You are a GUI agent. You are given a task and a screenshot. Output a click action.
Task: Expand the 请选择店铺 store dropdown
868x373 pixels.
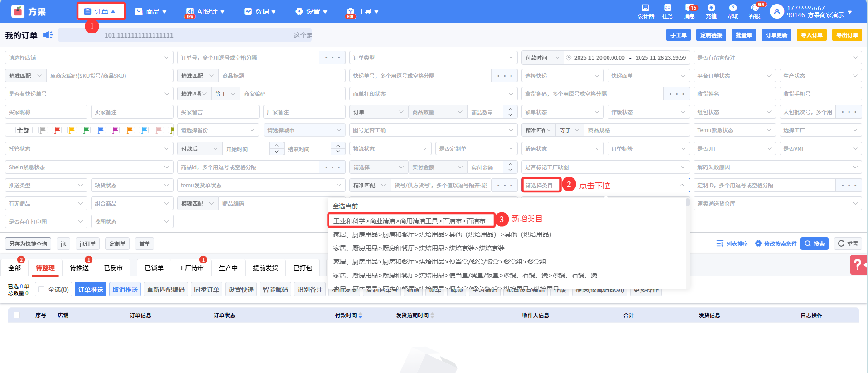point(89,58)
